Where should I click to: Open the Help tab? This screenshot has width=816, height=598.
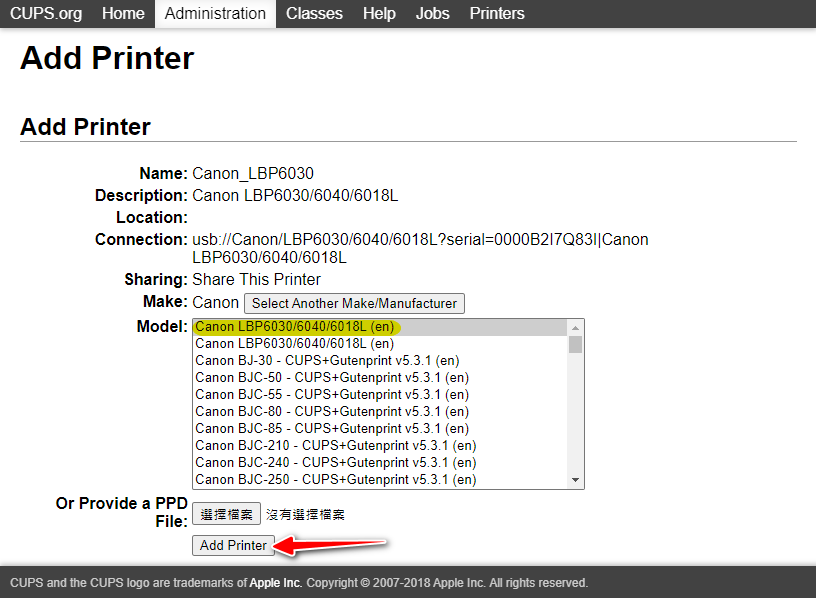pos(379,13)
